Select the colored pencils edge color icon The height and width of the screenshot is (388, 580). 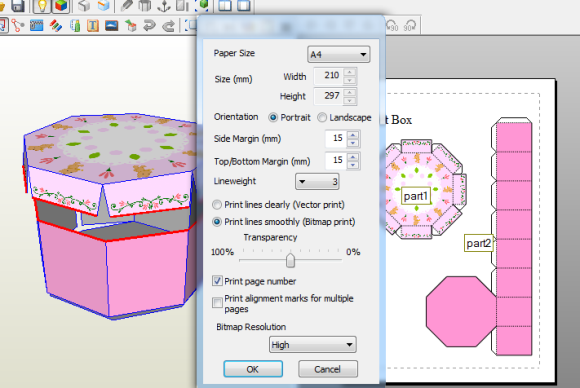tap(56, 26)
